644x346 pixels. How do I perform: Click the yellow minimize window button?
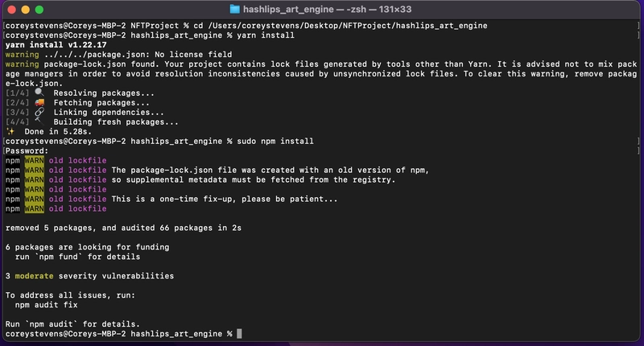pyautogui.click(x=26, y=10)
